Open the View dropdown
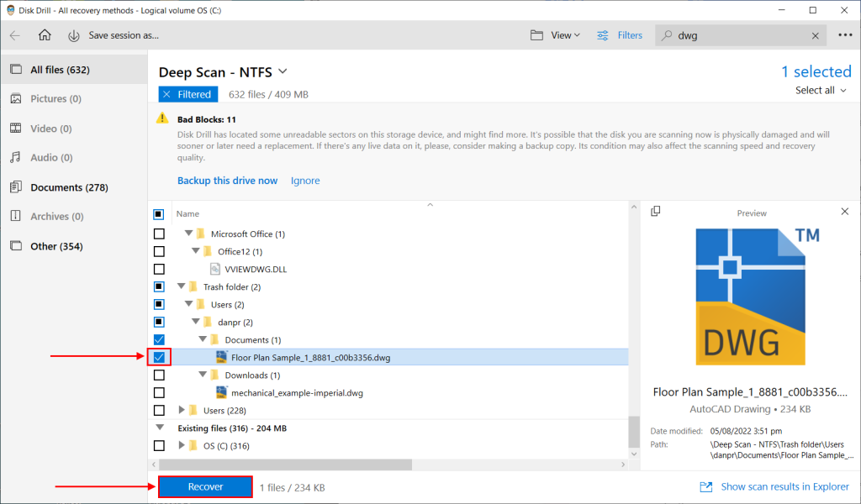Viewport: 861px width, 504px height. click(x=556, y=35)
